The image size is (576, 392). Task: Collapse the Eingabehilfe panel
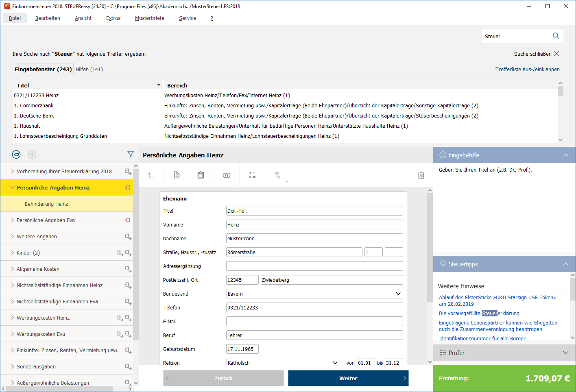[565, 155]
